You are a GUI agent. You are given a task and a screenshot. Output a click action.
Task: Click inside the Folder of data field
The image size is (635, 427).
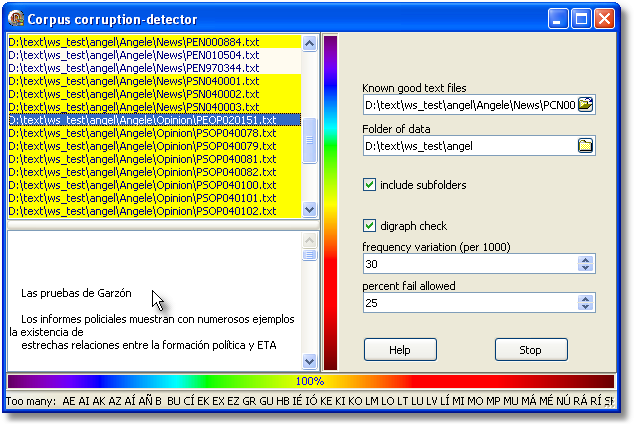coord(468,146)
